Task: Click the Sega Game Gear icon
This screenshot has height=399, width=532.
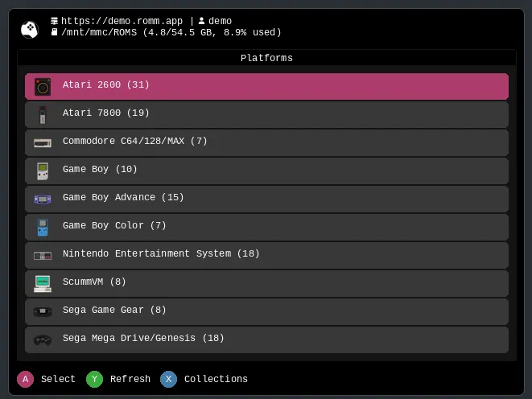Action: [x=43, y=311]
